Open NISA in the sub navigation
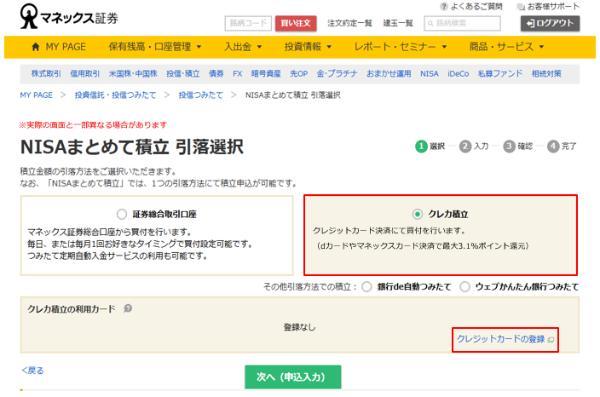This screenshot has height=397, width=600. coord(429,74)
